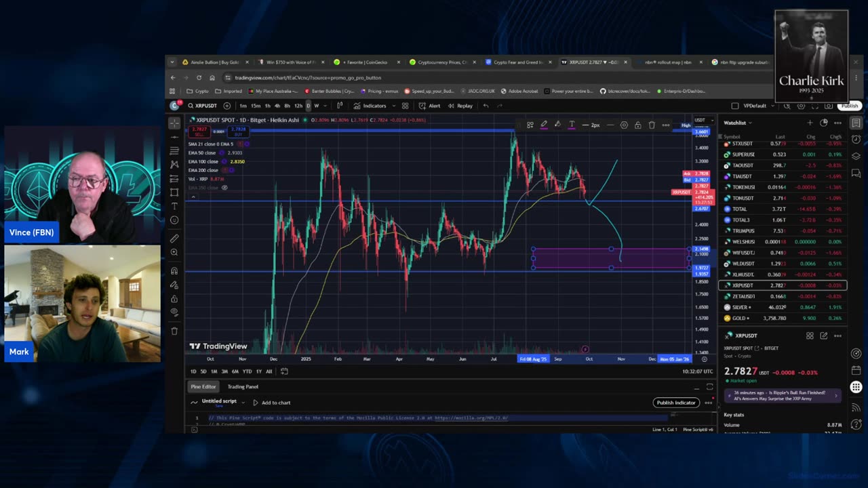Screen dimensions: 868x488
Task: Change line color with pencil icon in floating toolbar
Action: 544,125
